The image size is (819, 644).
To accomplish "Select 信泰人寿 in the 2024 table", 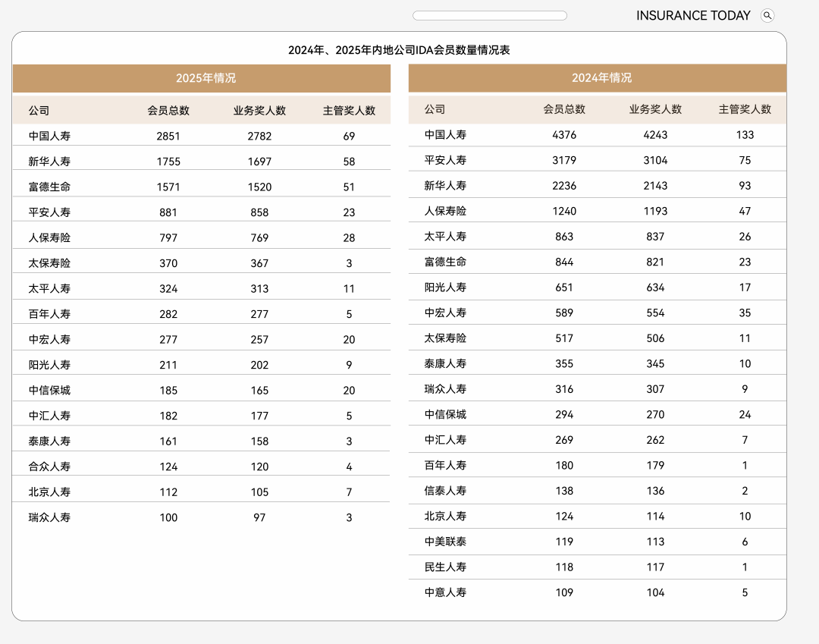I will click(446, 491).
